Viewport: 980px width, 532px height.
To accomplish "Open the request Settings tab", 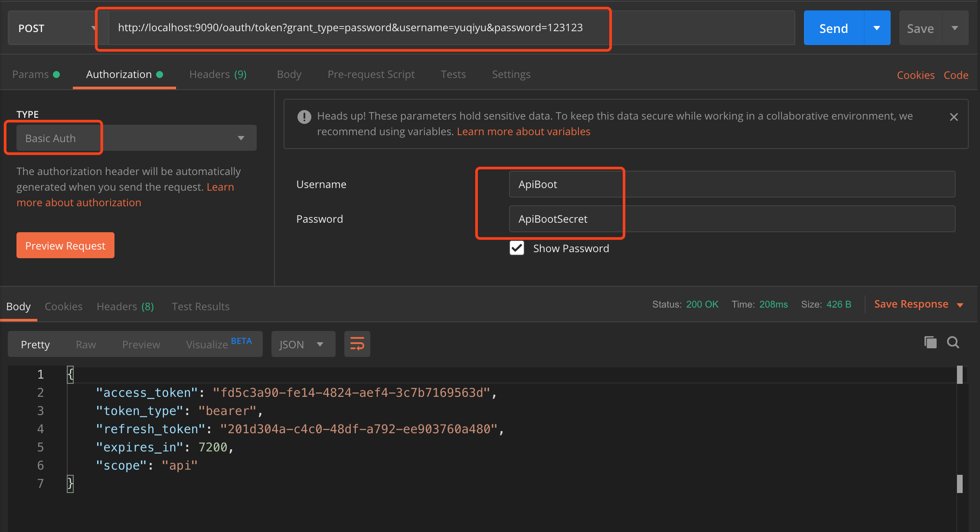I will 511,75.
